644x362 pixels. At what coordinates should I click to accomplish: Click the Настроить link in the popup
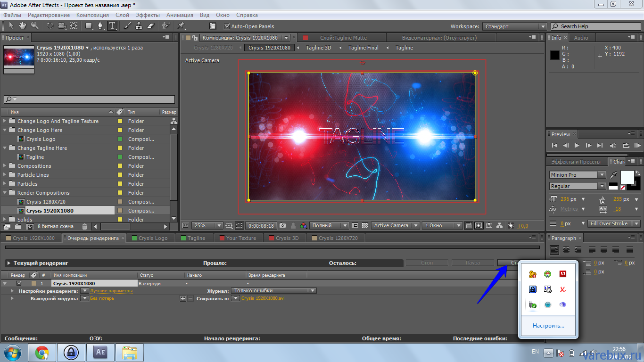548,325
